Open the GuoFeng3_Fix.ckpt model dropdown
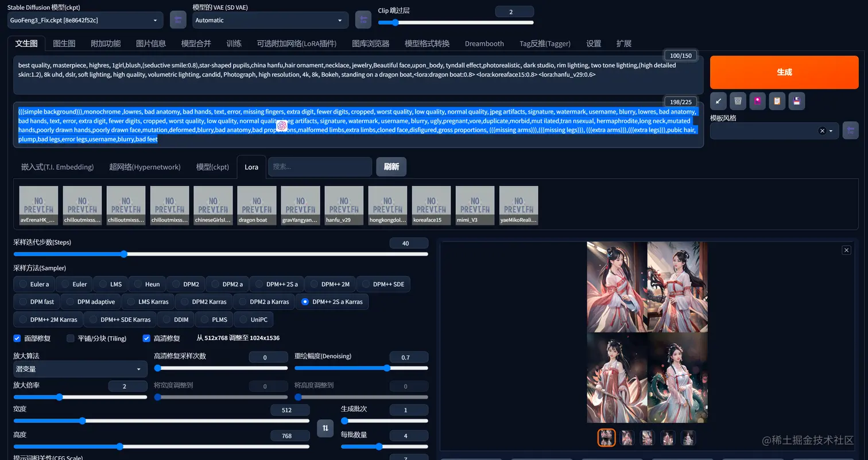Screen dimensions: 868x460 coord(85,20)
